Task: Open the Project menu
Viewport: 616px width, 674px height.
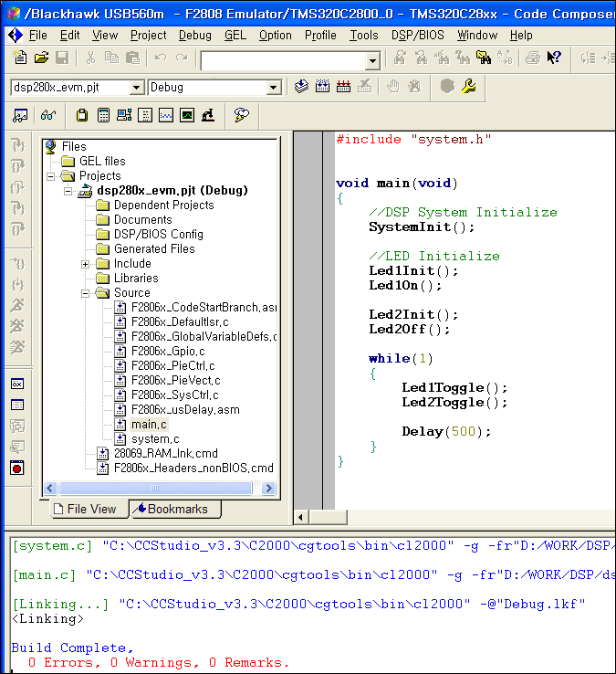Action: coord(148,36)
